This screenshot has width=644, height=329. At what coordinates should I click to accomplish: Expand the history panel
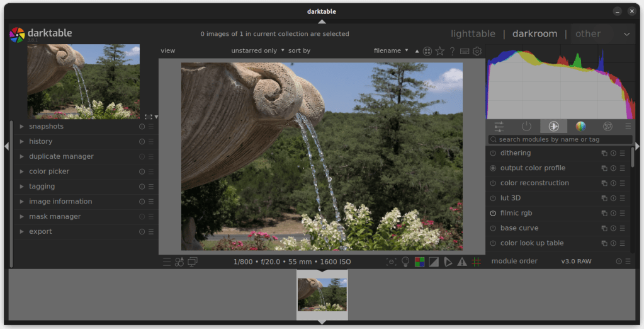(x=40, y=141)
